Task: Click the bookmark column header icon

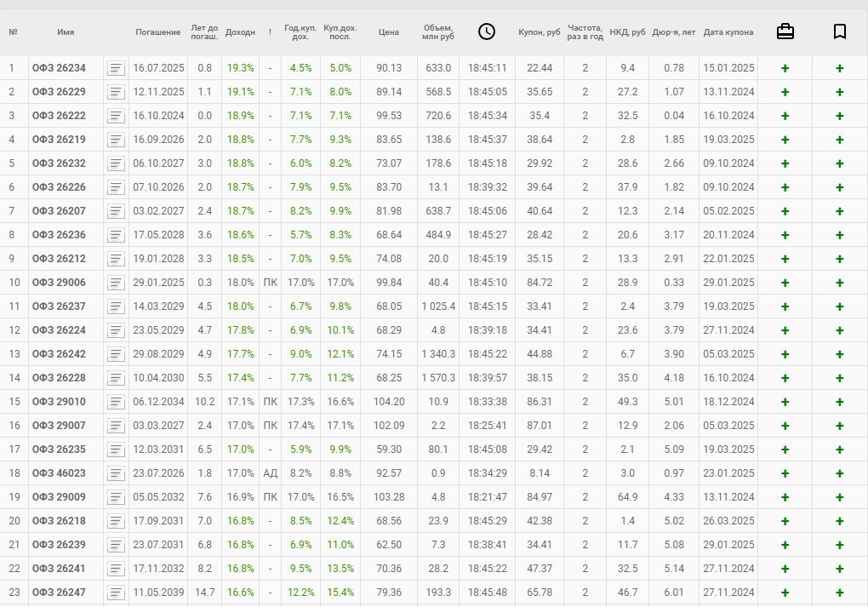Action: click(840, 31)
